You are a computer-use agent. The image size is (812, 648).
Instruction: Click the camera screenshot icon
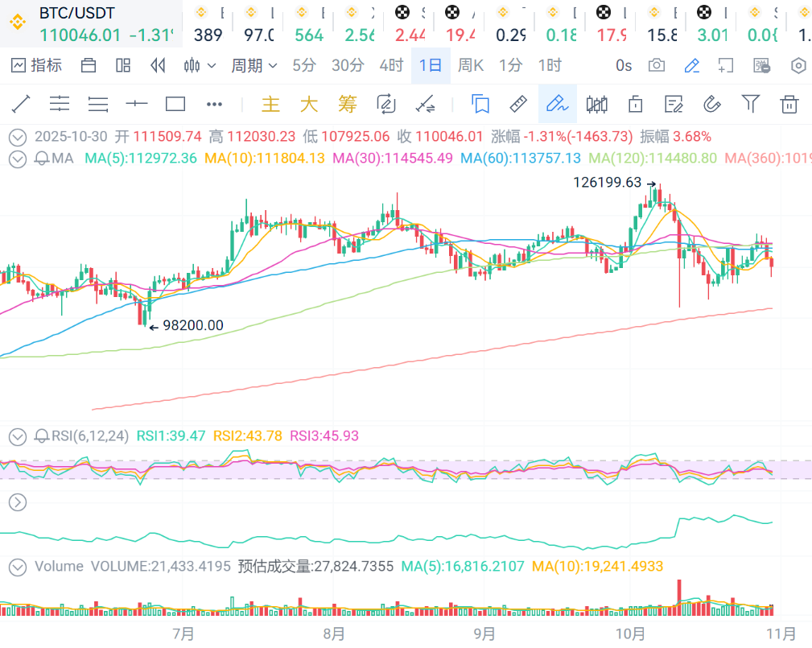(657, 65)
